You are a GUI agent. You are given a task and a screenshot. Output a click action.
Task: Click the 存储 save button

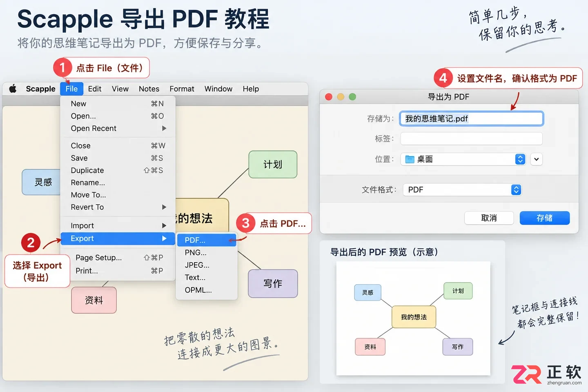coord(545,218)
